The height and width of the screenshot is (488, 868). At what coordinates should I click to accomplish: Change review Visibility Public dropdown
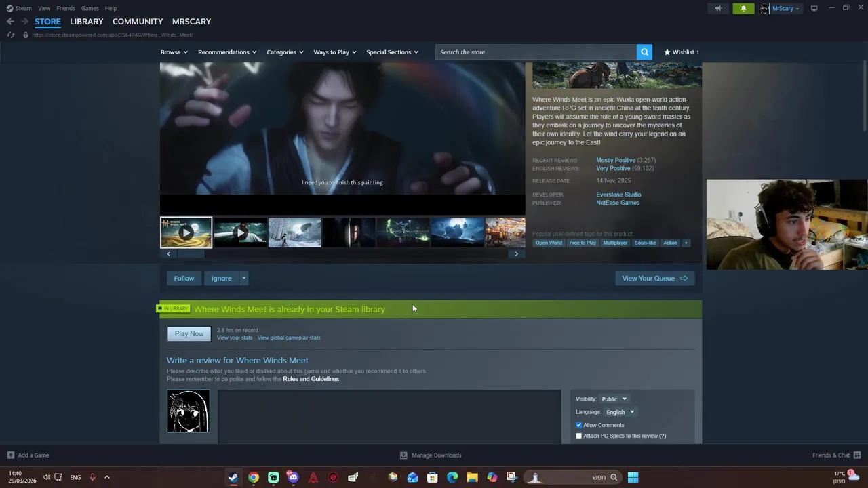614,399
